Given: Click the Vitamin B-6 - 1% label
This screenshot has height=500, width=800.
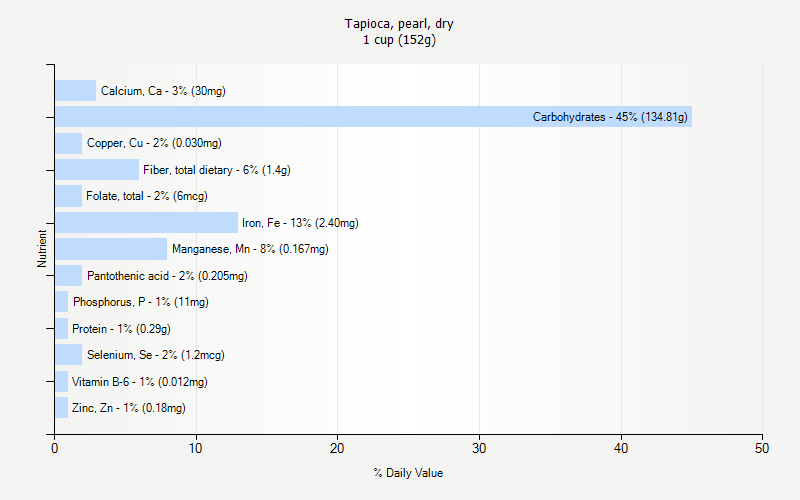Looking at the screenshot, I should click(140, 382).
